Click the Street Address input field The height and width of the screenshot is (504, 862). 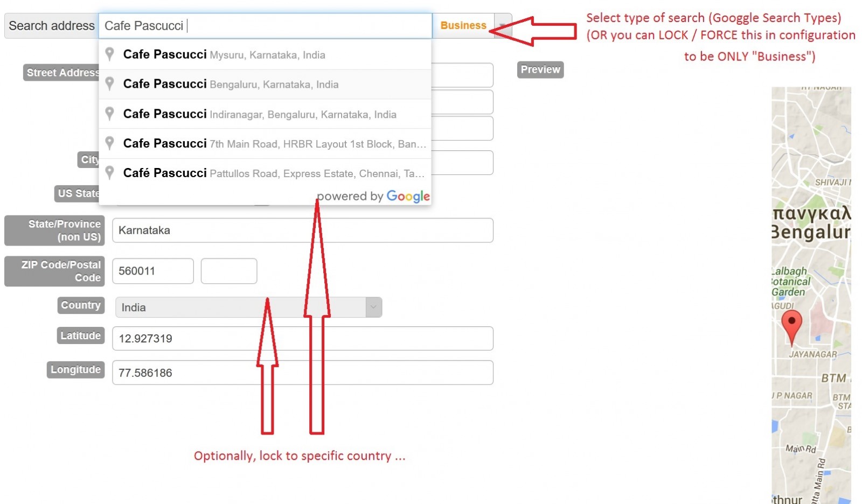click(x=462, y=75)
